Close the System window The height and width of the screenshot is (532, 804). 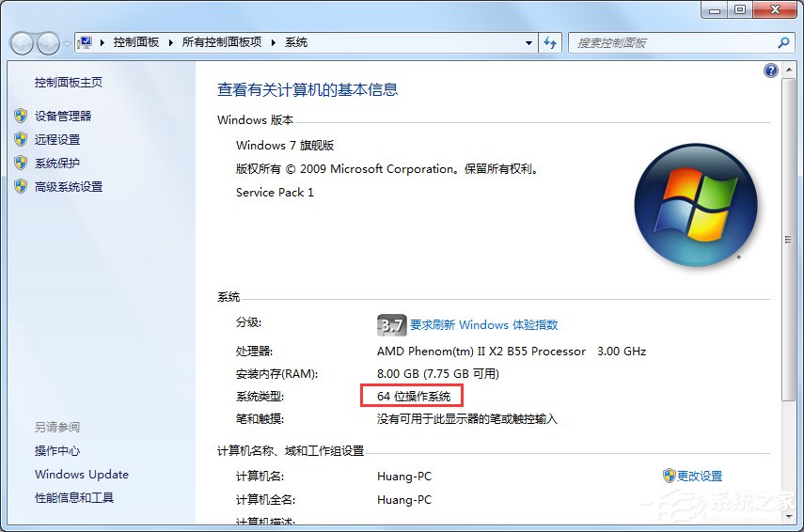click(775, 9)
